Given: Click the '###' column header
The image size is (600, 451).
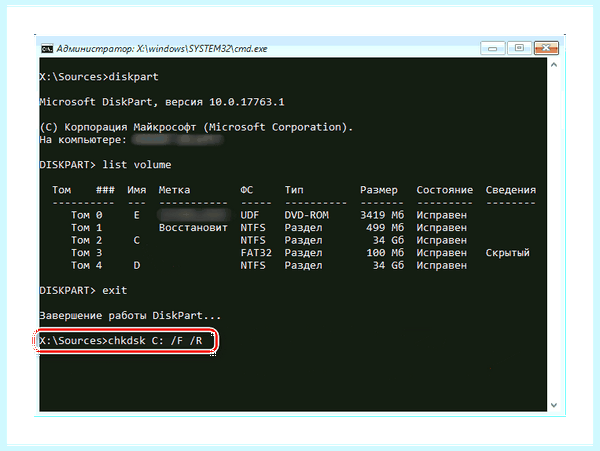Looking at the screenshot, I should [105, 190].
